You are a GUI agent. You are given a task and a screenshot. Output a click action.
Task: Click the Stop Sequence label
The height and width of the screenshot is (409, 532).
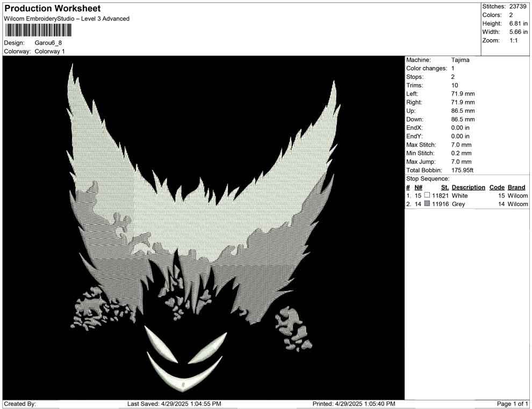point(428,179)
